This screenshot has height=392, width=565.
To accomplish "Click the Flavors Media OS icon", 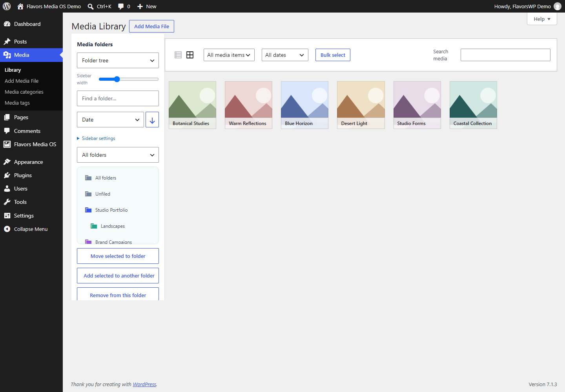I will 7,144.
